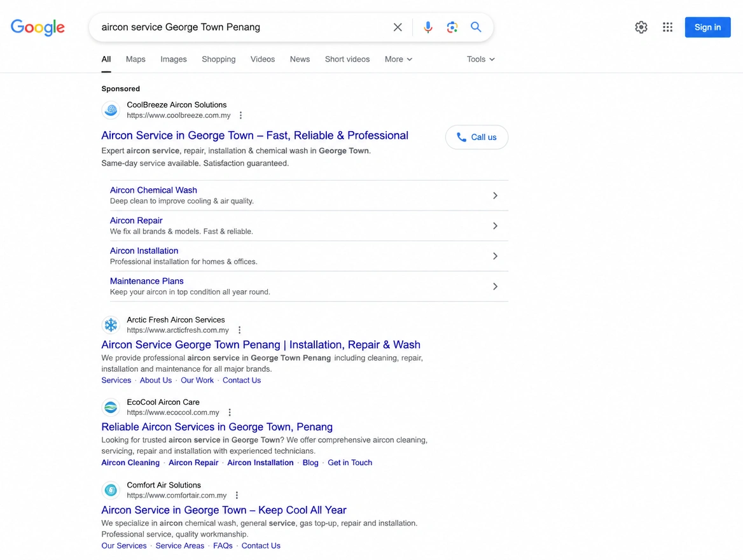Open EcoCool Aircon Repair sitelink

(x=193, y=463)
